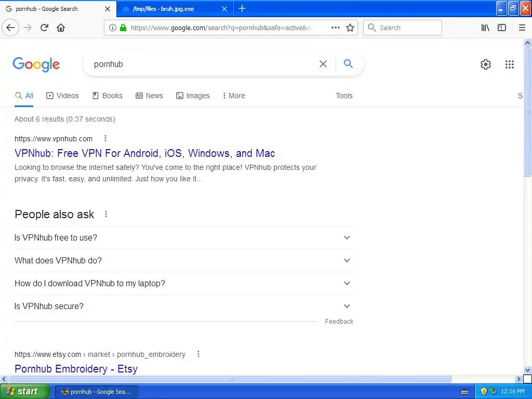532x399 pixels.
Task: Expand "What does VPNhub do?" question
Action: click(x=182, y=260)
